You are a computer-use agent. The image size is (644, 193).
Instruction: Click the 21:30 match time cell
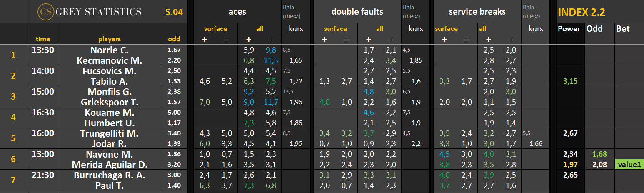tap(43, 175)
